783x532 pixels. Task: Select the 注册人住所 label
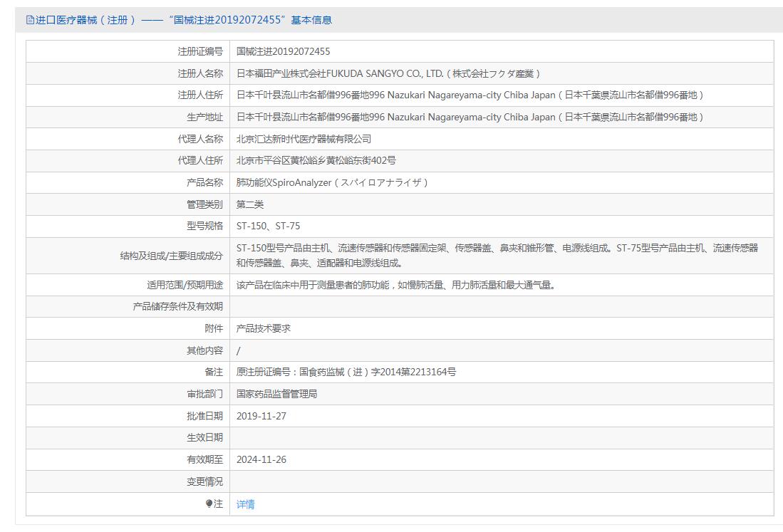coord(200,95)
